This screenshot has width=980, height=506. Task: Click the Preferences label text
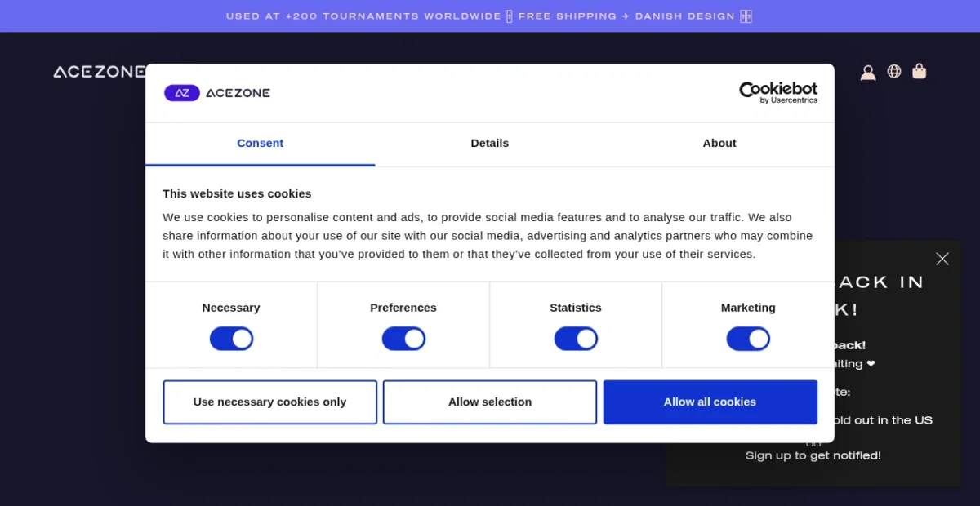coord(403,308)
